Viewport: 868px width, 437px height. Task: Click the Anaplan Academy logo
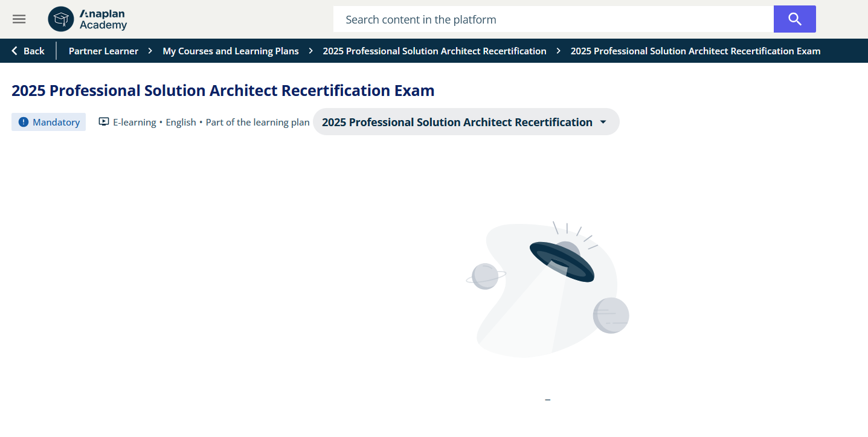tap(88, 19)
